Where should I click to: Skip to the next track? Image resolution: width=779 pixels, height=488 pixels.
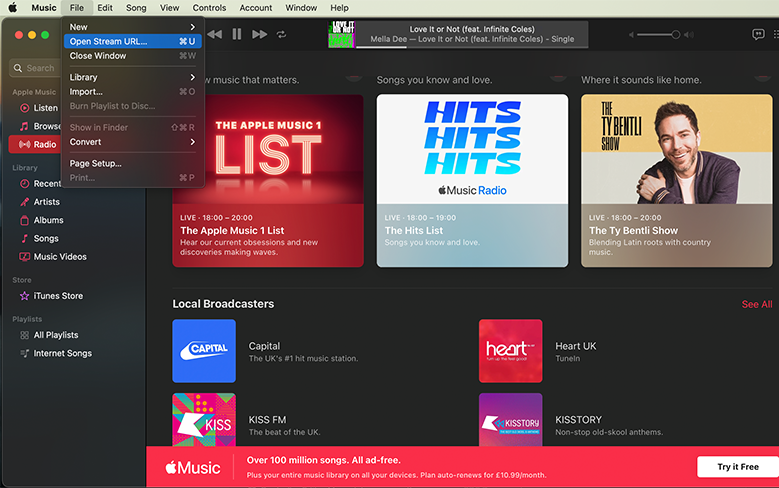click(x=260, y=34)
